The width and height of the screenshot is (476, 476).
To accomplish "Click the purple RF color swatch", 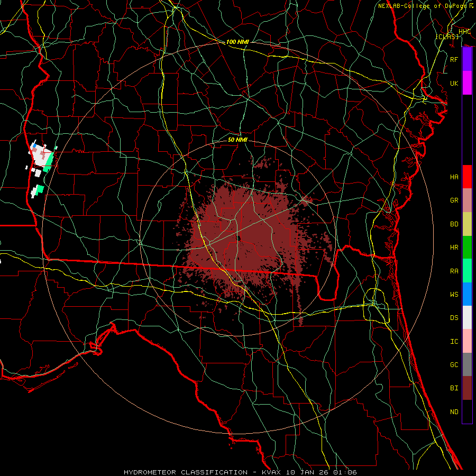I will pyautogui.click(x=467, y=59).
